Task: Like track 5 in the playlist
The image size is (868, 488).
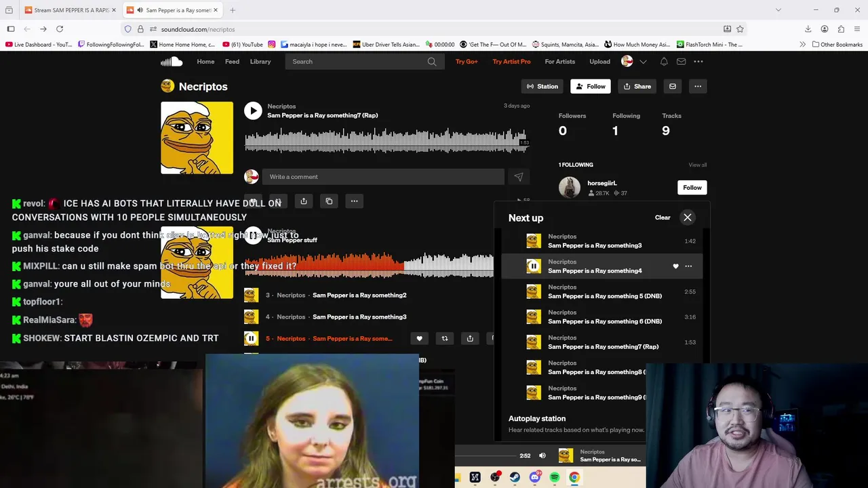Action: [419, 338]
